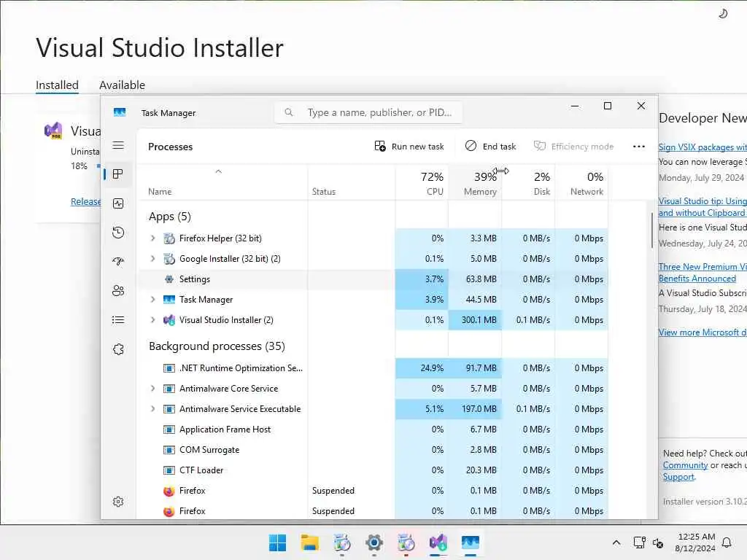Switch to Task Manager taskbar icon
This screenshot has width=747, height=560.
point(471,542)
